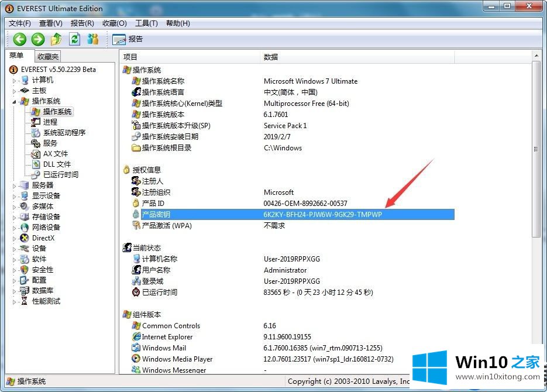
Task: Select EVEREST v5.50.2239 Beta root node
Action: click(x=58, y=70)
